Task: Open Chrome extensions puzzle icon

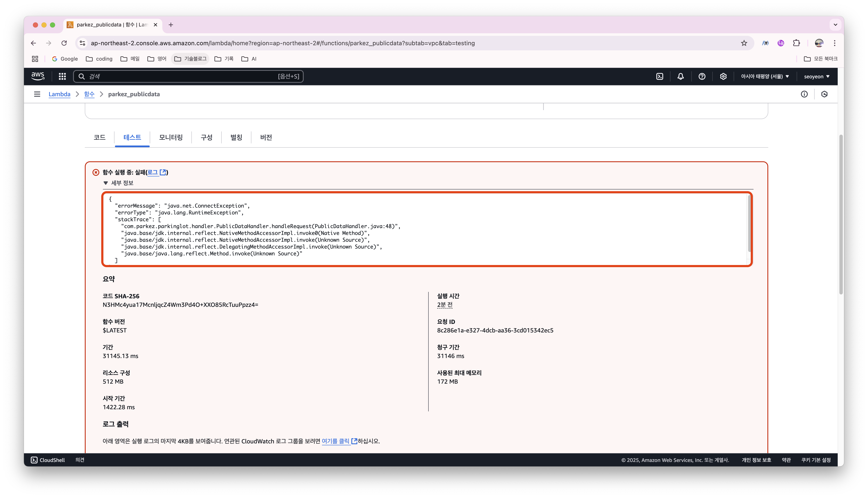Action: pos(796,43)
